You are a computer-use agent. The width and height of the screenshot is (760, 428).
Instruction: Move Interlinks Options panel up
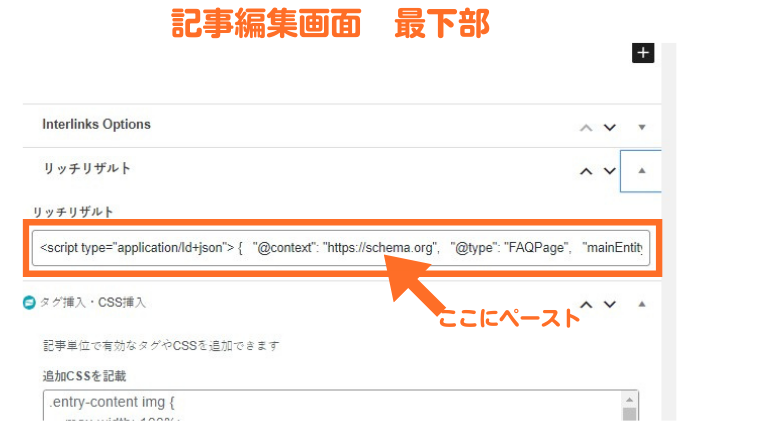pyautogui.click(x=586, y=127)
